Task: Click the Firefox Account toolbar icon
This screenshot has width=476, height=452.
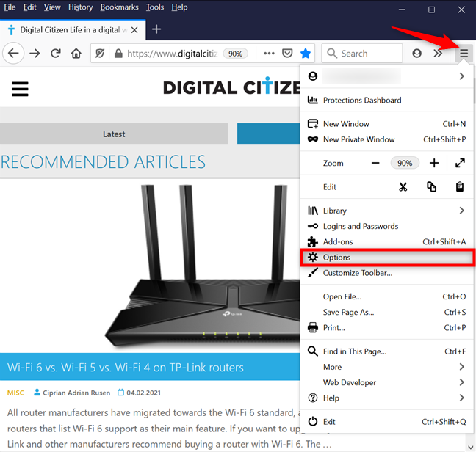Action: tap(416, 54)
